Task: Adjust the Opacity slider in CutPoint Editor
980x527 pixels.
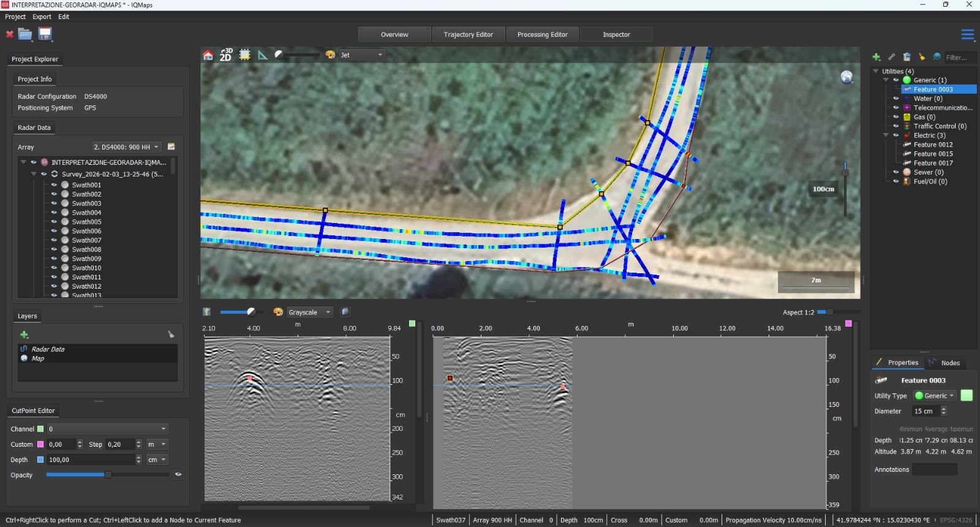Action: [x=108, y=474]
